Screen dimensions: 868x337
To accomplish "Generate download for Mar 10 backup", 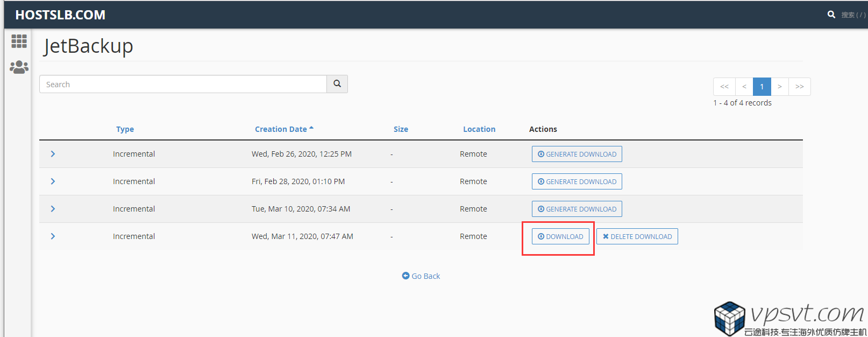I will click(577, 209).
